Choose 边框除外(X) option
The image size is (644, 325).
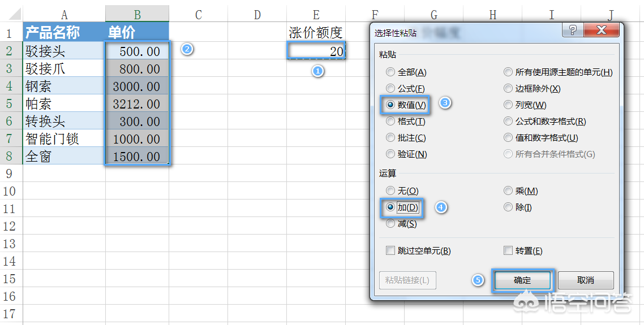pos(508,89)
